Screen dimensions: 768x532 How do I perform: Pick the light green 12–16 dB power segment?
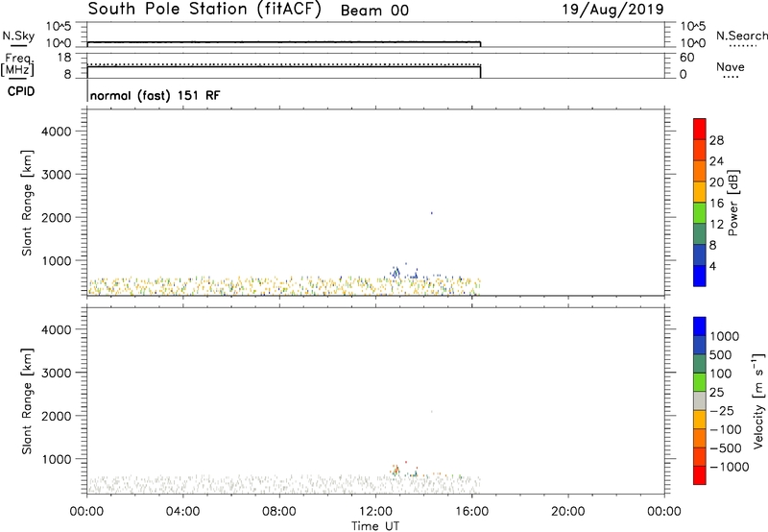[700, 212]
